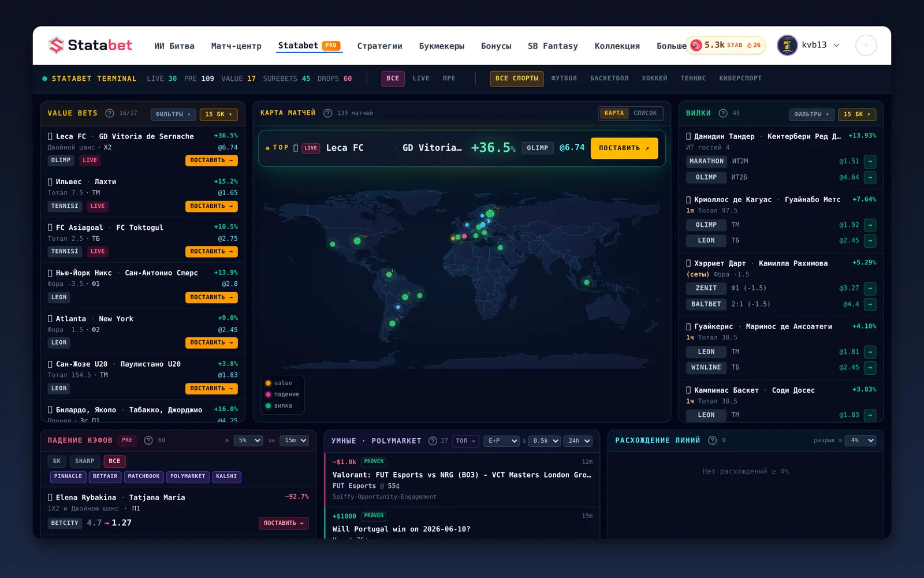924x578 pixels.
Task: Open help icon next to УМНЫЕ POLYMARKET
Action: click(433, 441)
